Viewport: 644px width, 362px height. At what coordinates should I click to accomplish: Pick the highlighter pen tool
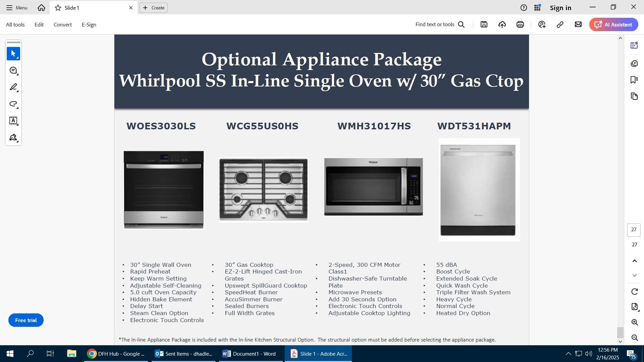13,87
